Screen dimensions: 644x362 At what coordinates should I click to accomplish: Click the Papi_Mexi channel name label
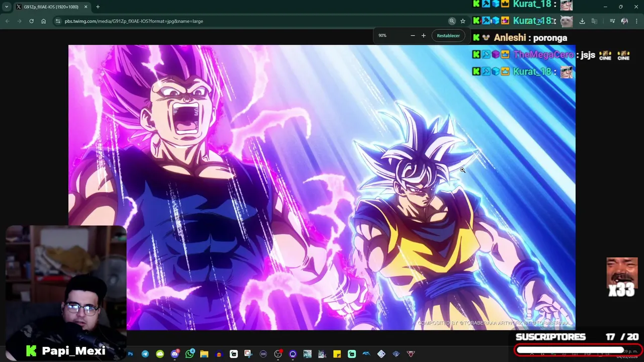point(73,351)
